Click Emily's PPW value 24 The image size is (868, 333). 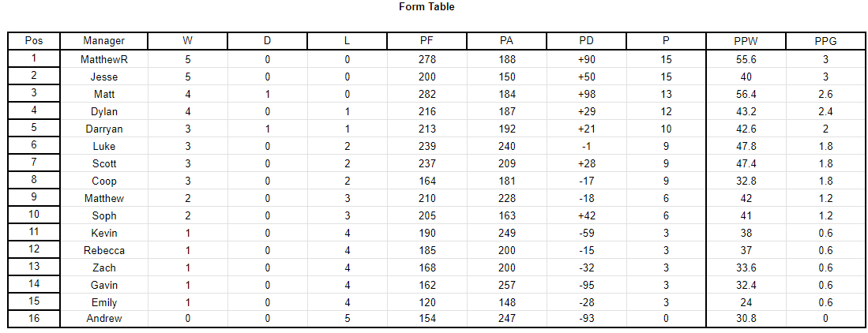tap(746, 302)
